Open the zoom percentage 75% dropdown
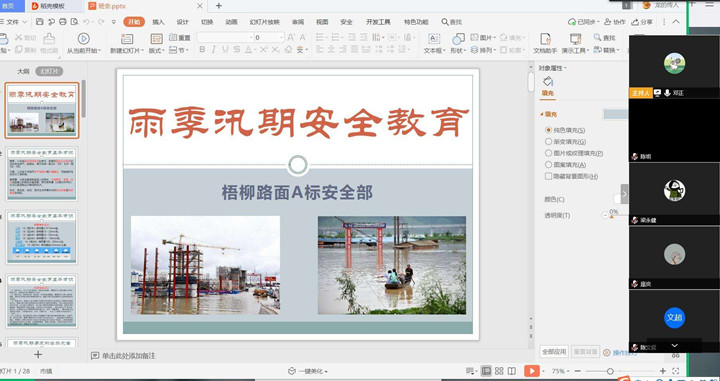 click(560, 371)
